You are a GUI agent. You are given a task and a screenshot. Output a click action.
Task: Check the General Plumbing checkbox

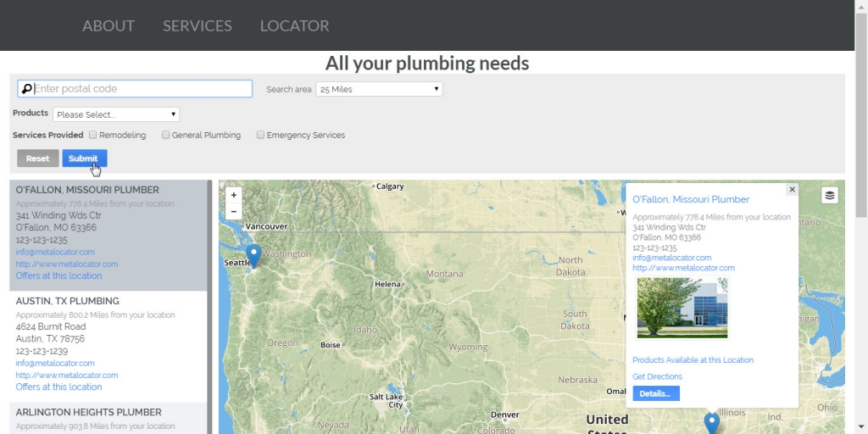point(165,135)
